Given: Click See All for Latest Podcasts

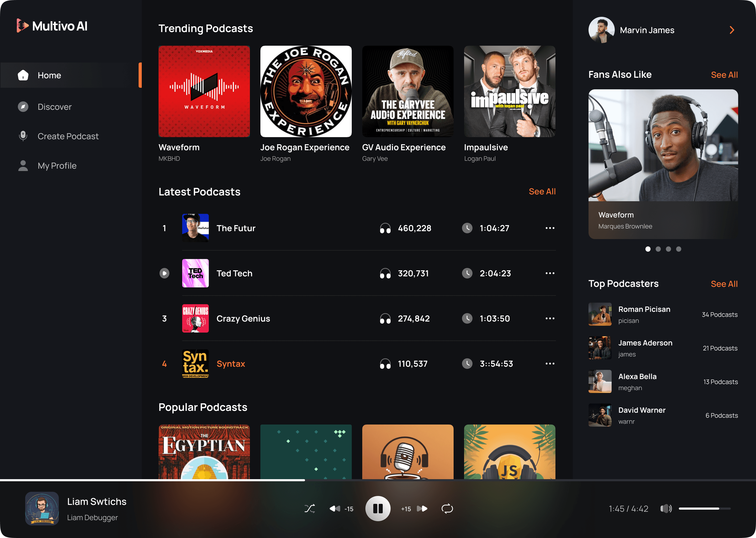Looking at the screenshot, I should [x=542, y=192].
